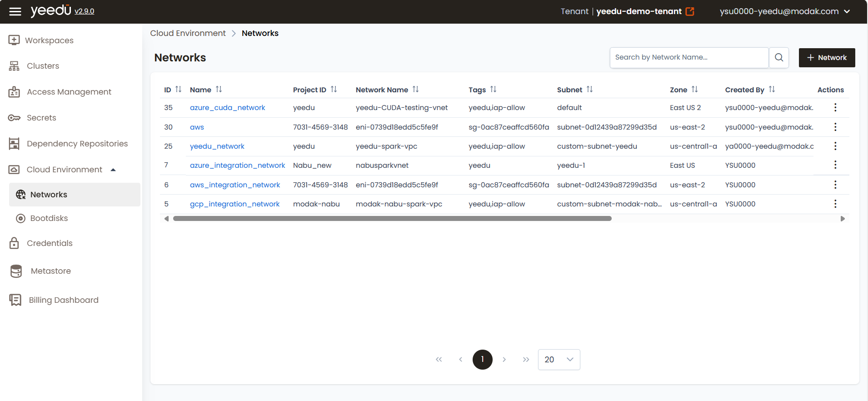Open the rows-per-page dropdown showing 20
Image resolution: width=868 pixels, height=401 pixels.
click(559, 360)
